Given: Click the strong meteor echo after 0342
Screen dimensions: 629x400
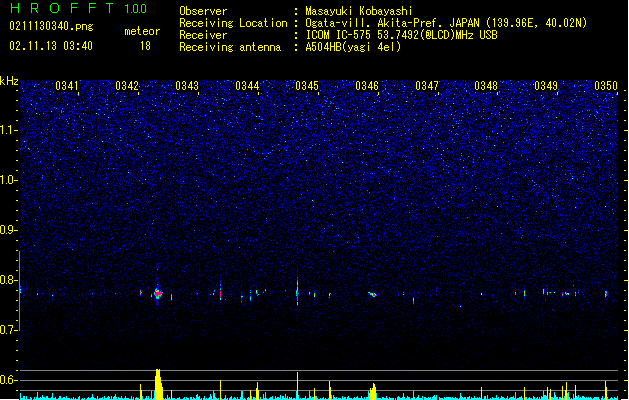Looking at the screenshot, I should [158, 293].
